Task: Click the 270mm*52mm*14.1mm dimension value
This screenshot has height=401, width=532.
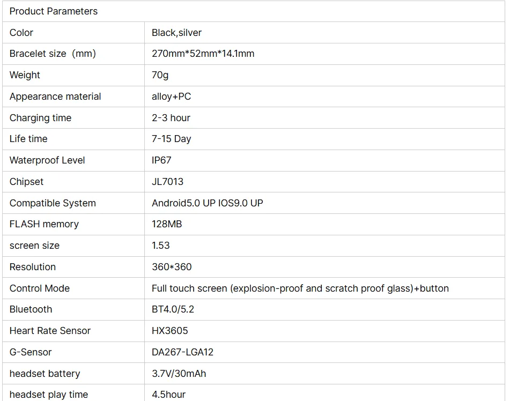Action: (203, 54)
